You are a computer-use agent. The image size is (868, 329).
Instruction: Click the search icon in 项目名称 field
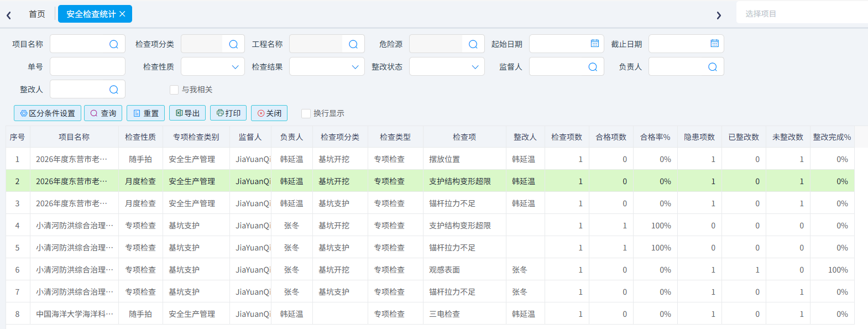coord(114,44)
